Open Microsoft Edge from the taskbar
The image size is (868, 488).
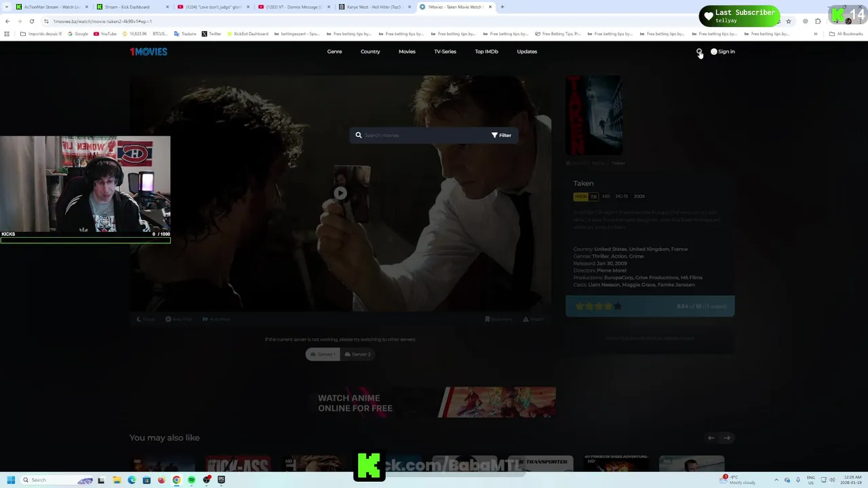(132, 480)
